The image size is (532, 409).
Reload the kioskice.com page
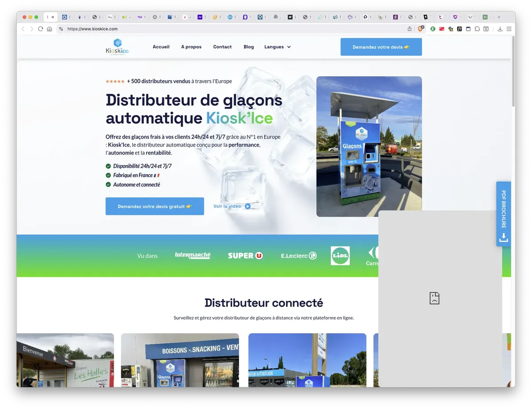(40, 29)
